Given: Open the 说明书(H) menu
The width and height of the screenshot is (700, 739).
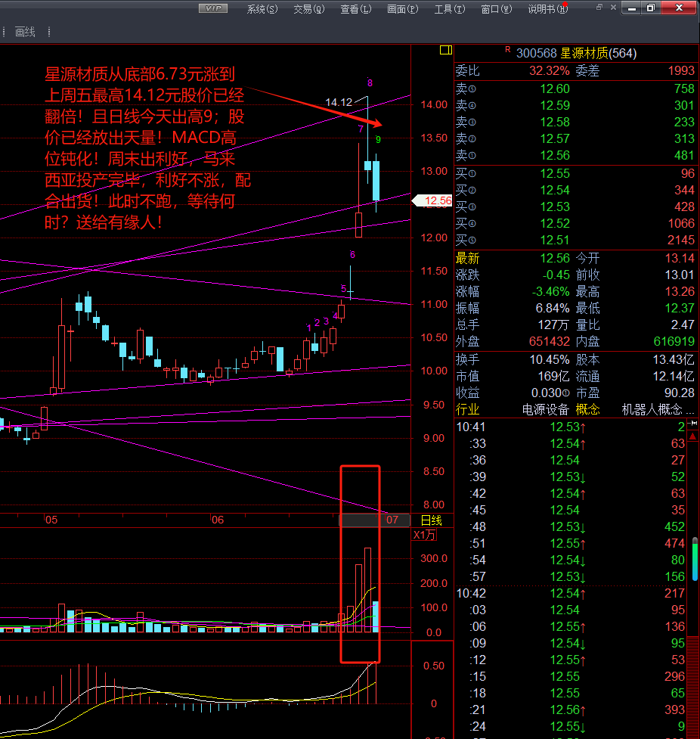Looking at the screenshot, I should (547, 9).
